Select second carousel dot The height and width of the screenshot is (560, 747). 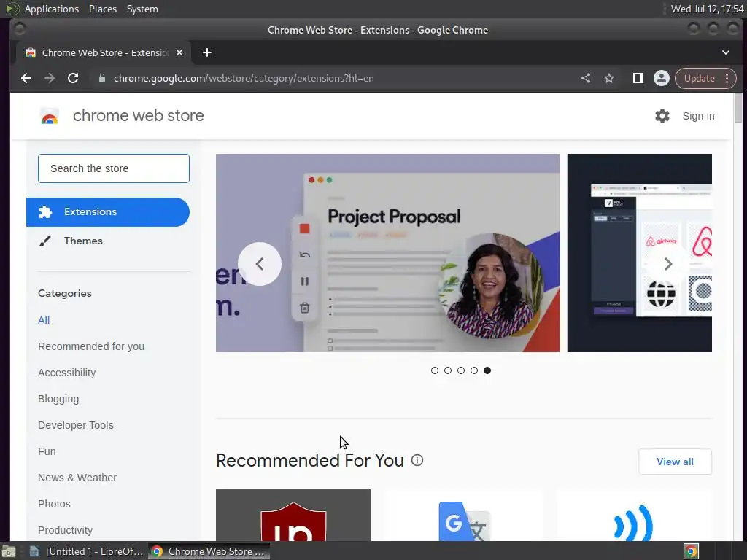[x=448, y=370]
